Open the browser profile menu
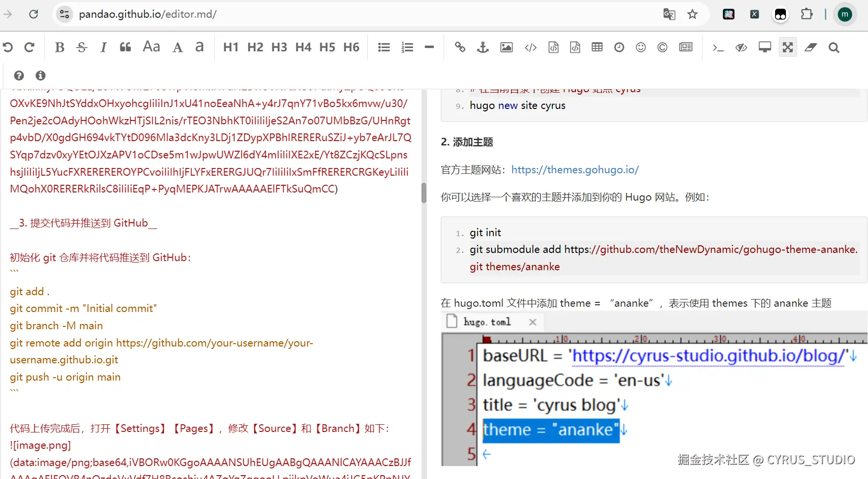This screenshot has height=479, width=868. pyautogui.click(x=845, y=14)
